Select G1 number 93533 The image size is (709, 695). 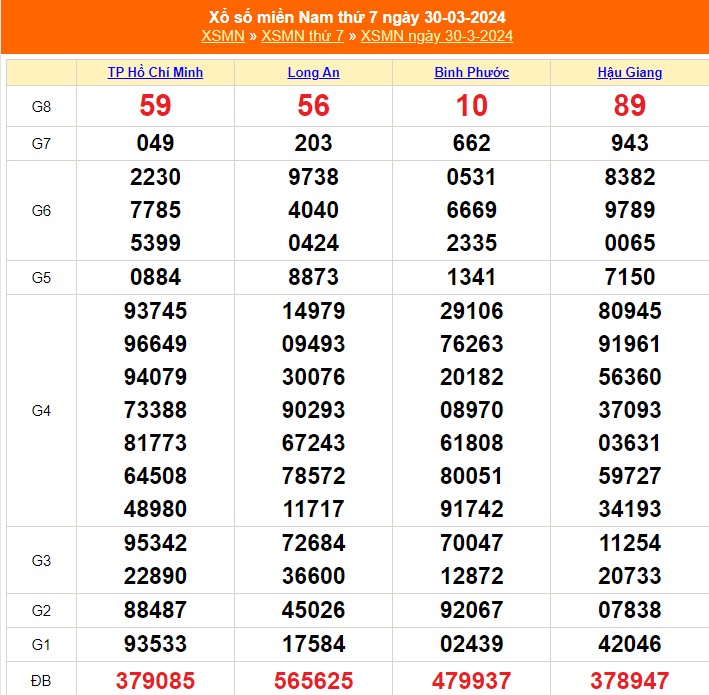pyautogui.click(x=155, y=644)
